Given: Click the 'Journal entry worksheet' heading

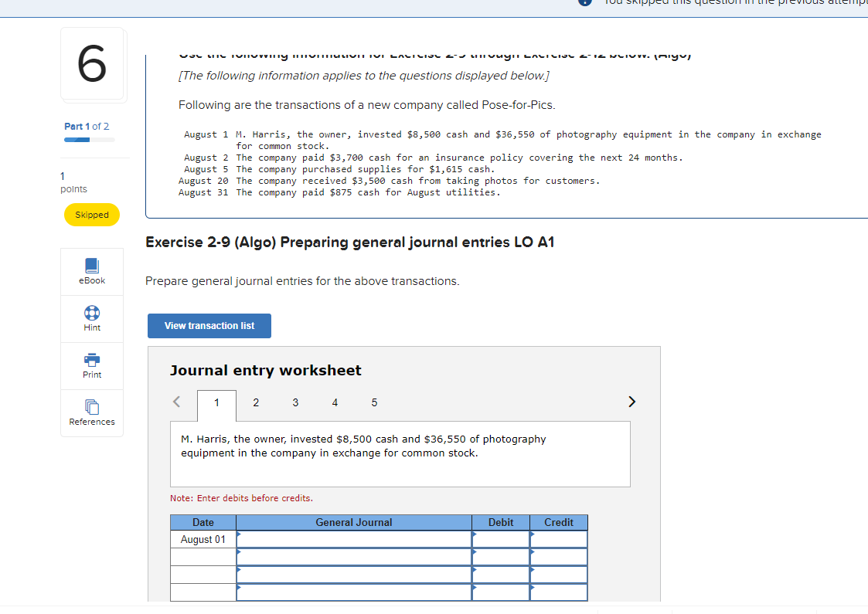Looking at the screenshot, I should (x=266, y=370).
